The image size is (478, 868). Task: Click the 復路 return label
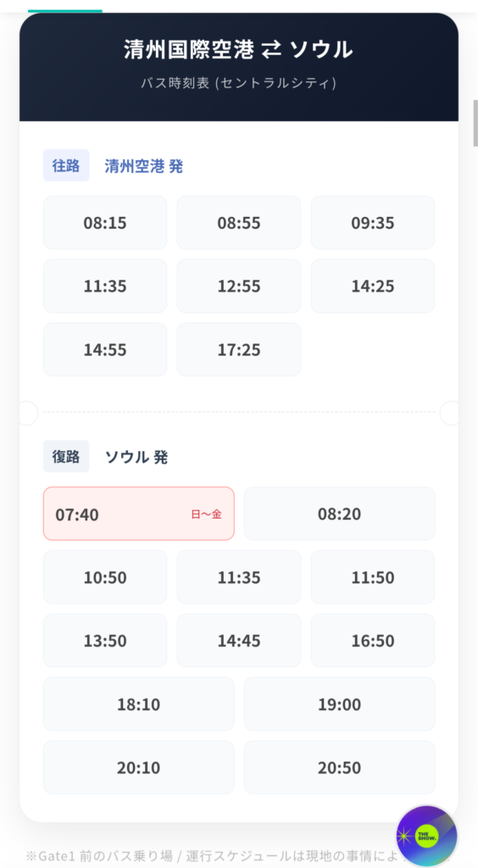(66, 457)
